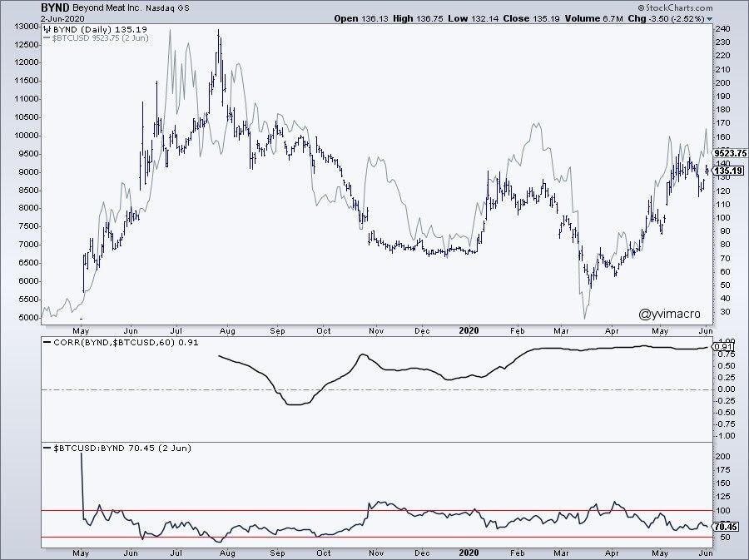Click the upper red horizontal line in ratio panel
The height and width of the screenshot is (560, 749).
(377, 510)
